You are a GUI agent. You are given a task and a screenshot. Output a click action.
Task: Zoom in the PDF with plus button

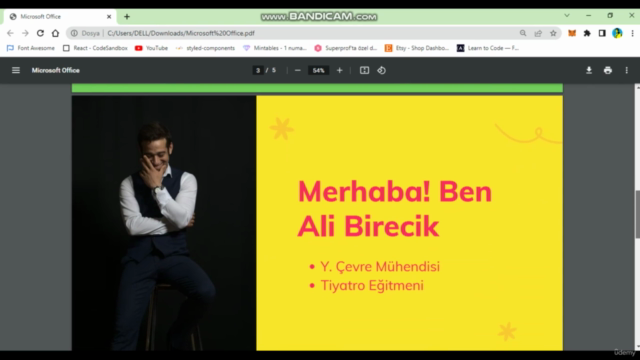[x=339, y=70]
